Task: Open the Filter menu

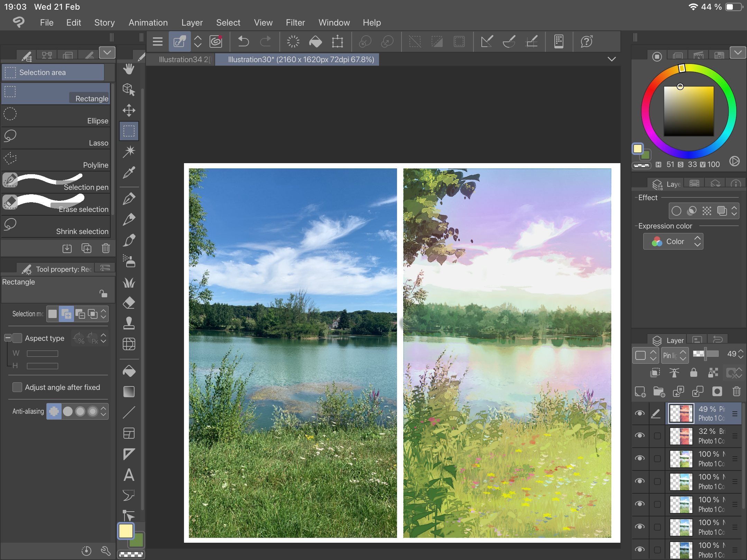Action: [295, 22]
